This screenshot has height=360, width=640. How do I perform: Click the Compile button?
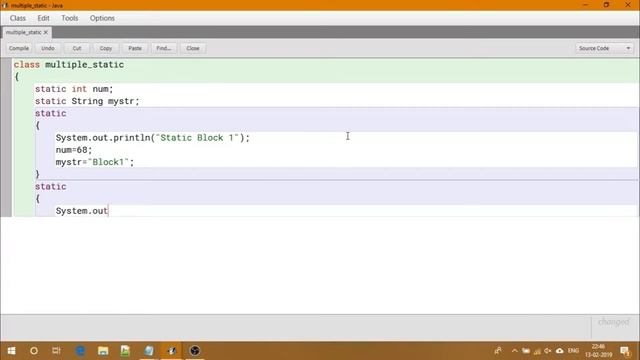[19, 48]
